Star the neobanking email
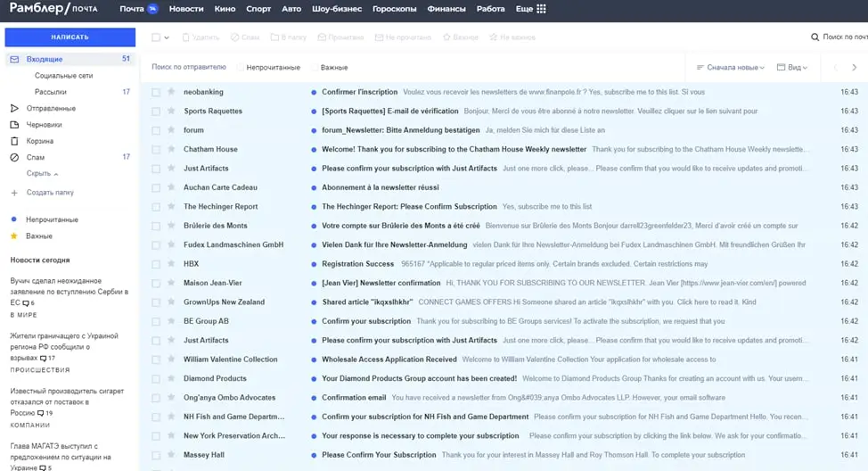Image resolution: width=868 pixels, height=471 pixels. click(171, 91)
